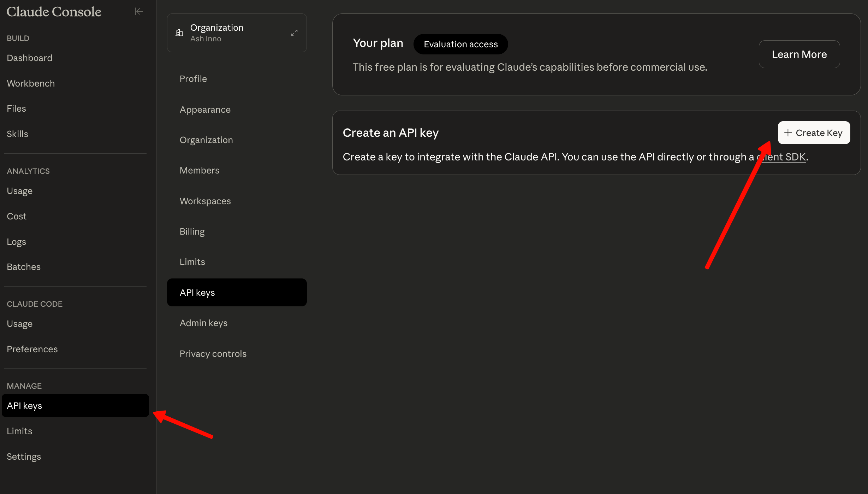Open Claude Code Preferences
Viewport: 868px width, 494px height.
tap(32, 349)
